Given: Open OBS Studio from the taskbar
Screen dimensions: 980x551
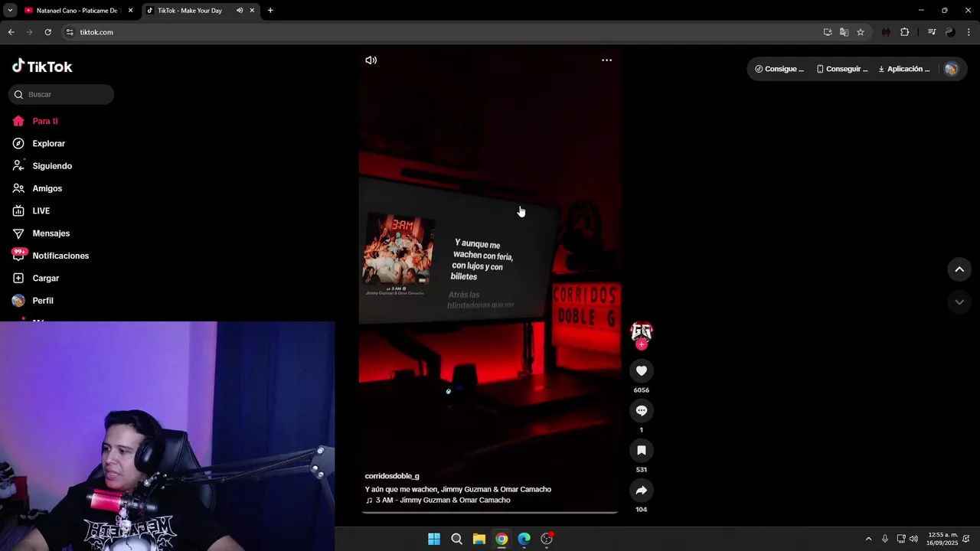Looking at the screenshot, I should coord(547,539).
